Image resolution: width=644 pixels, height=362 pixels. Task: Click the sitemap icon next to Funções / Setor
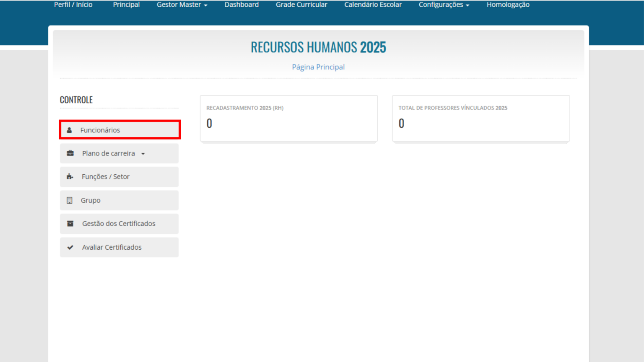pos(70,176)
